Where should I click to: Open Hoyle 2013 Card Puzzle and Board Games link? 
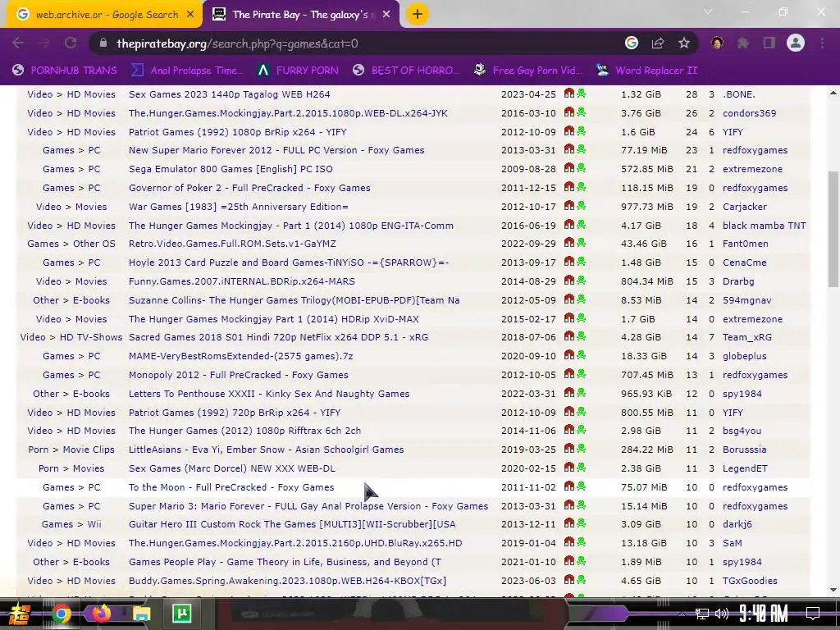click(x=289, y=262)
